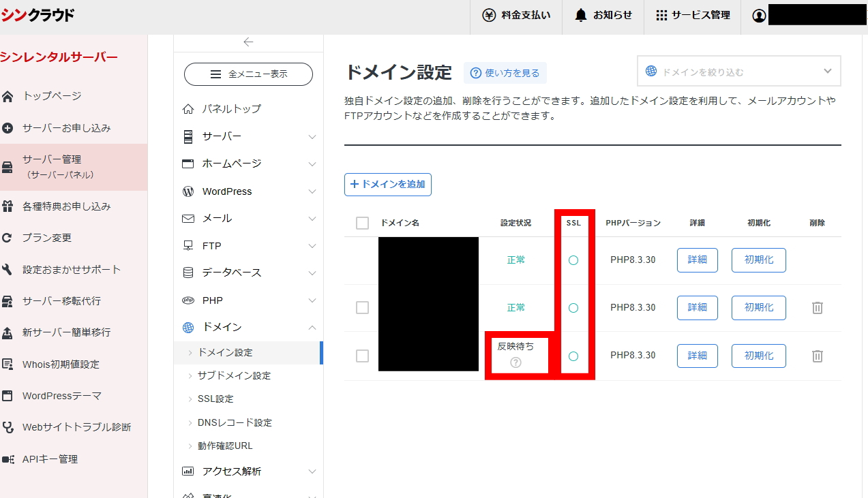This screenshot has width=868, height=498.
Task: Click 初期化 button in first row
Action: pyautogui.click(x=759, y=260)
